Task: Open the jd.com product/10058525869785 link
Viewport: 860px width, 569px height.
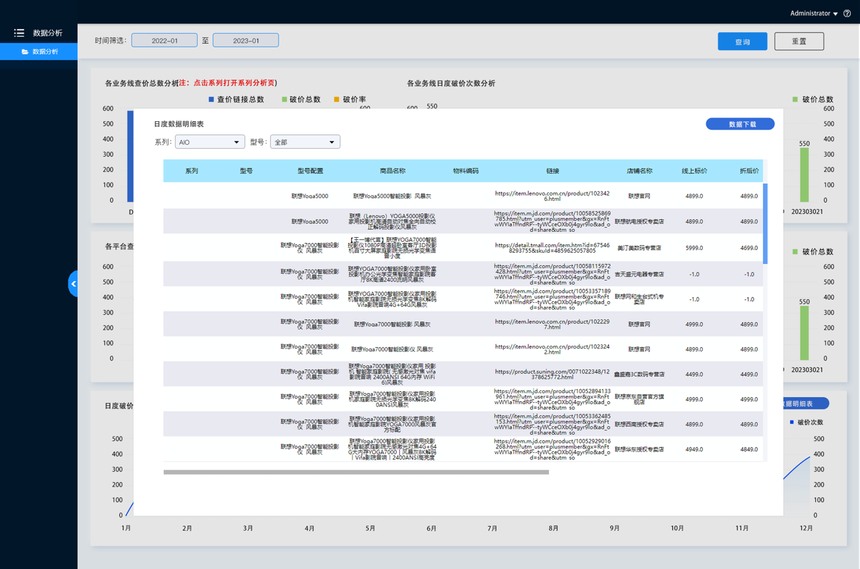Action: point(552,222)
